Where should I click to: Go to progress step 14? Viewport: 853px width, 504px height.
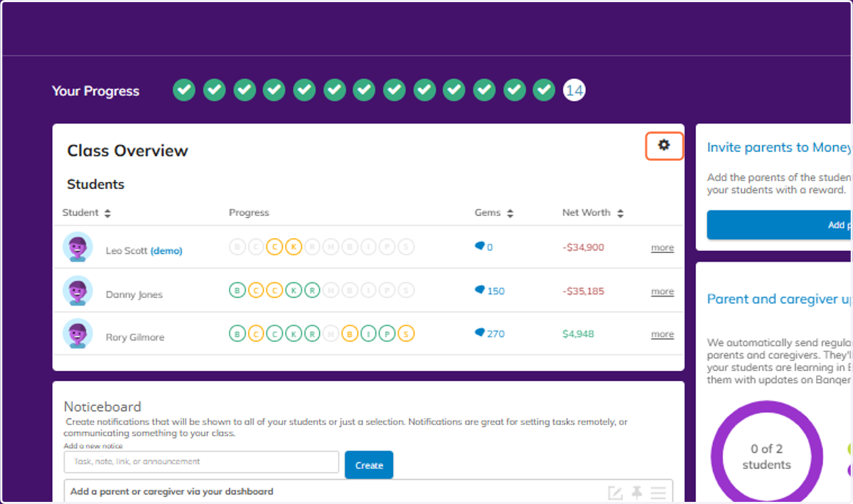574,90
